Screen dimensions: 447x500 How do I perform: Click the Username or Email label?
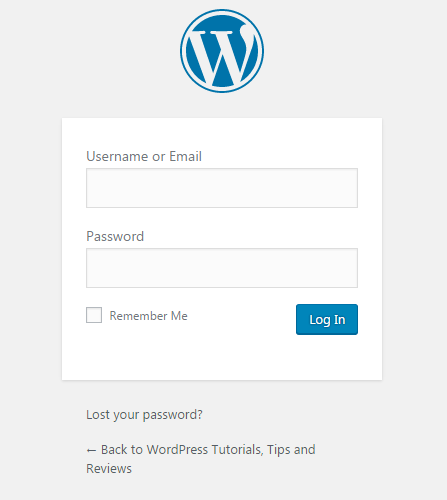[x=144, y=156]
